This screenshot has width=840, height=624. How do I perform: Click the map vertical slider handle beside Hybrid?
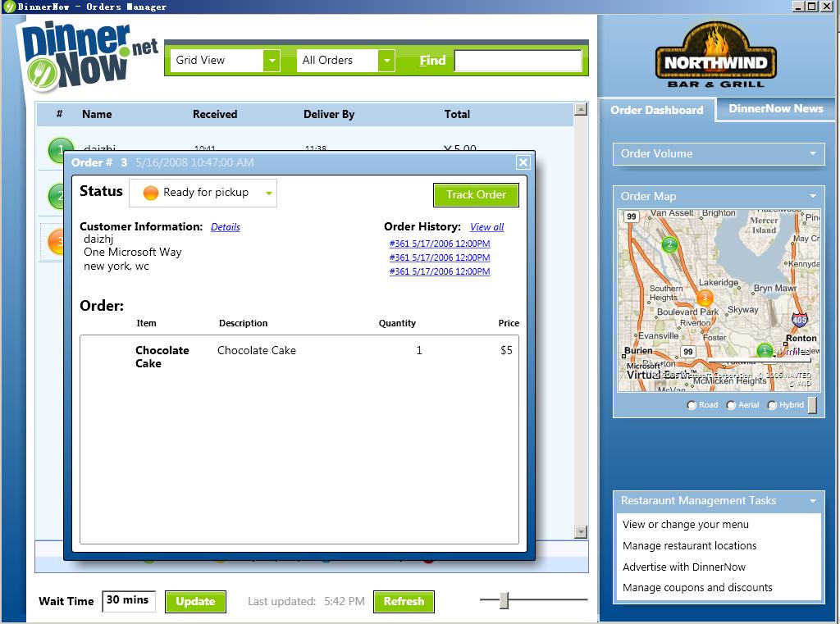(x=812, y=405)
